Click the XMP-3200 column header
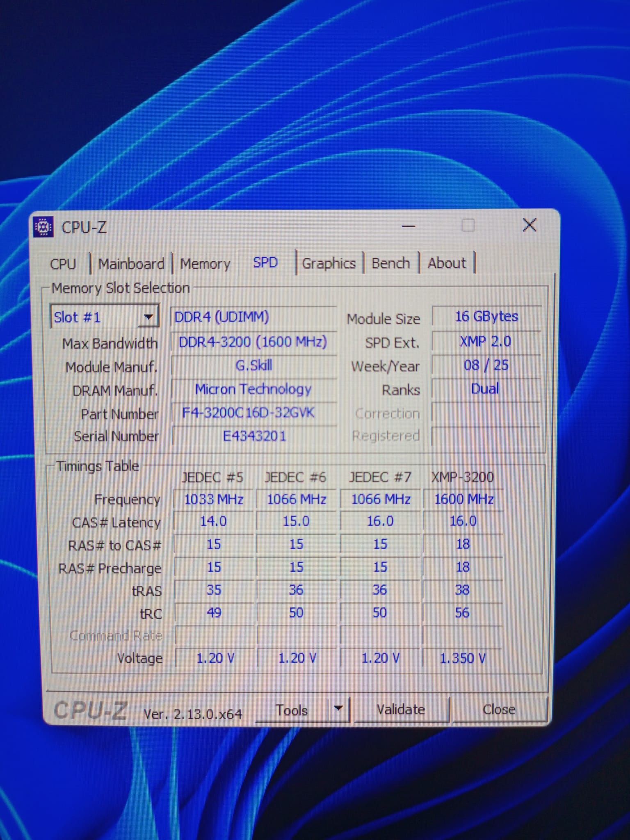Screen dimensions: 630x840 [463, 477]
